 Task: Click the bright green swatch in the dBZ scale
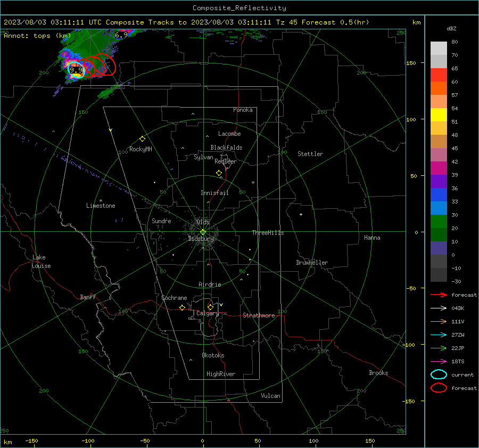click(439, 222)
